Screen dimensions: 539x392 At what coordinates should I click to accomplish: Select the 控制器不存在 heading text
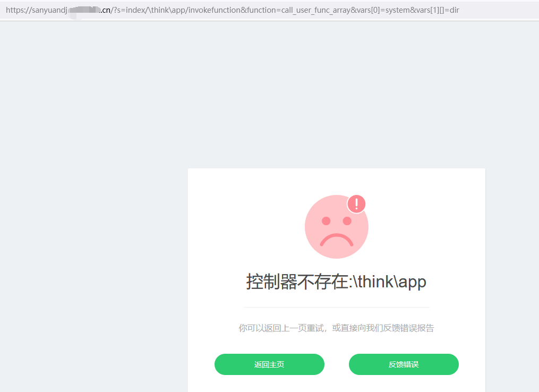click(297, 282)
